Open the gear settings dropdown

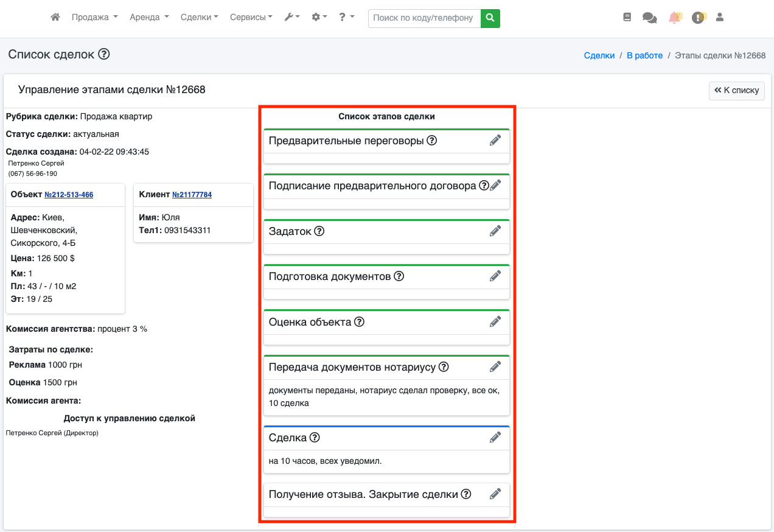319,18
